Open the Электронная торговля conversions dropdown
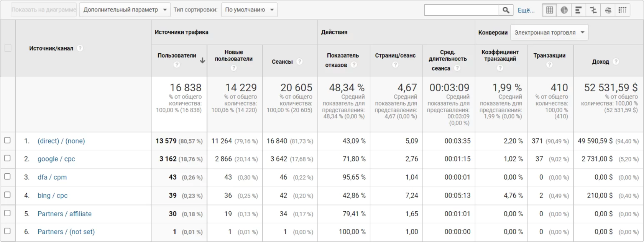This screenshot has width=644, height=242. point(549,32)
